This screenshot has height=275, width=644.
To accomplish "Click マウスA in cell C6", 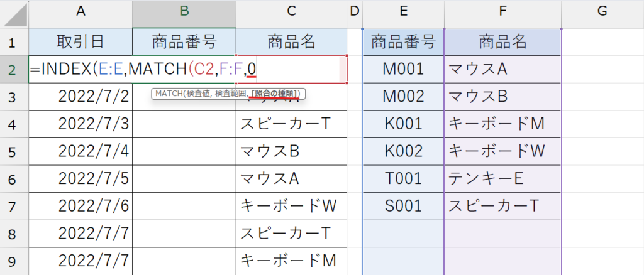I will coord(292,179).
